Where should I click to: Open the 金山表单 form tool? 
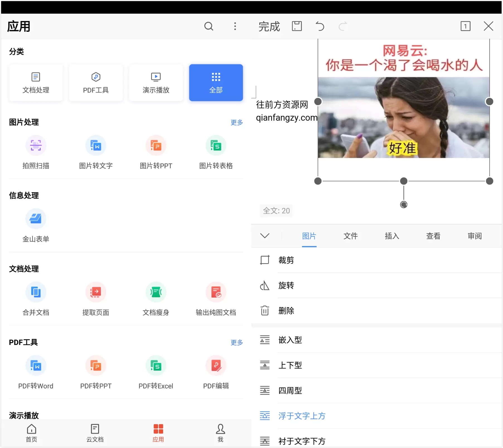pyautogui.click(x=36, y=225)
